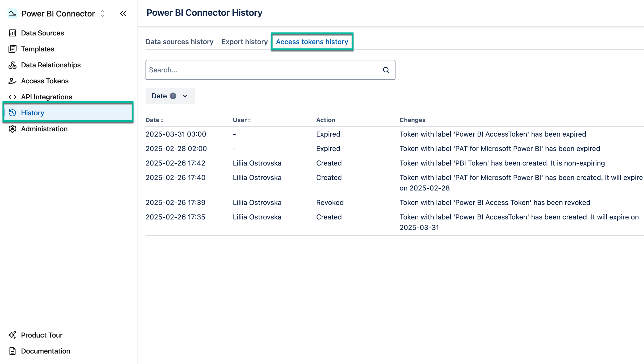Open the Data Relationships section icon
This screenshot has width=644, height=364.
(12, 65)
